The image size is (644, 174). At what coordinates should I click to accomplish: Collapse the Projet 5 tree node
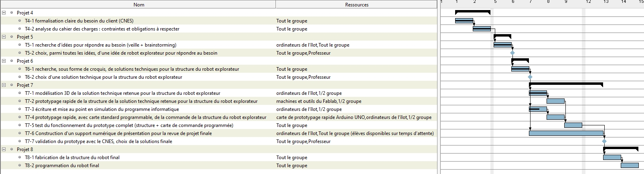point(4,37)
